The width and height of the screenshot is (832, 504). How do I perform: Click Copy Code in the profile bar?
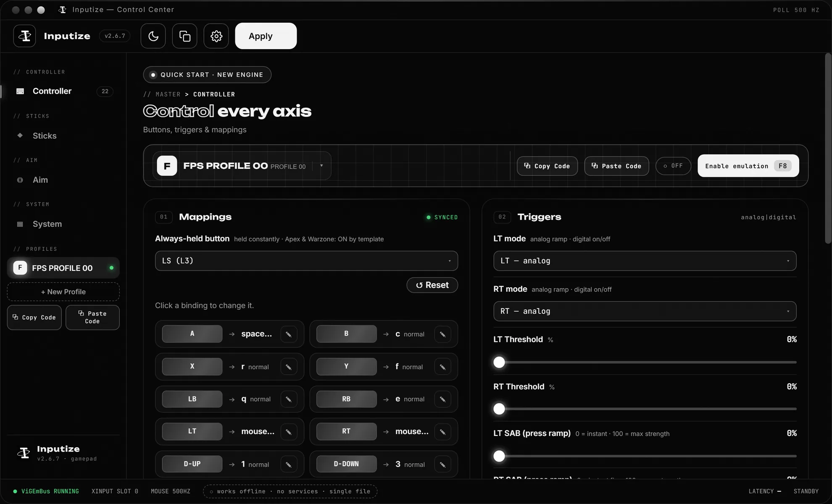click(547, 166)
